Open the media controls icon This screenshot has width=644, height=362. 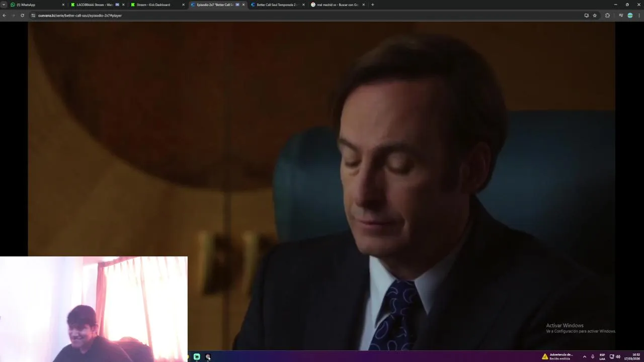click(x=621, y=16)
